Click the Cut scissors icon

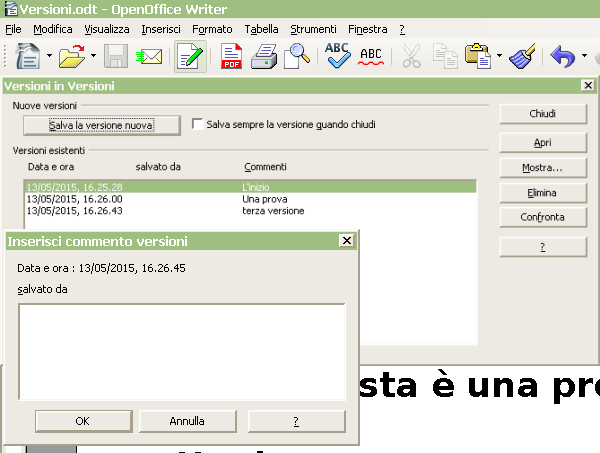[412, 56]
